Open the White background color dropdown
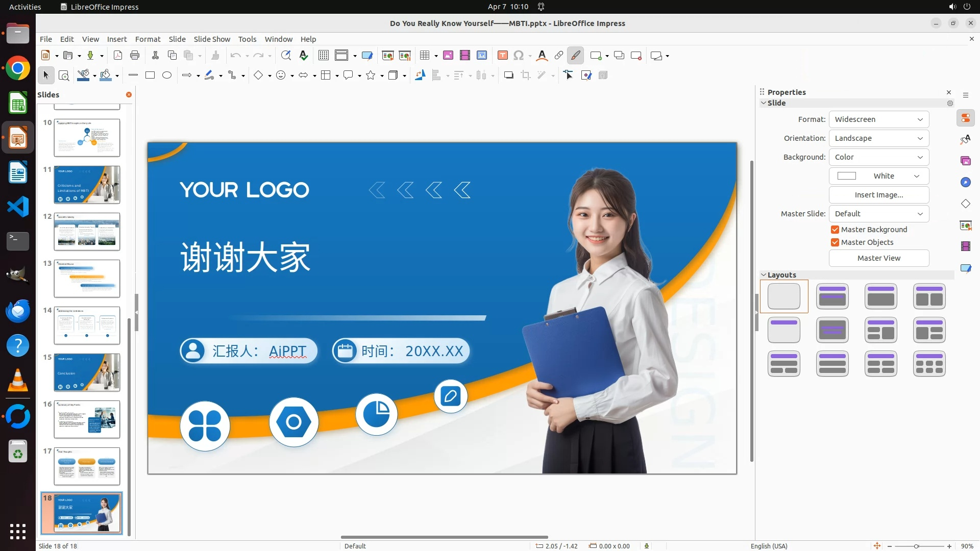This screenshot has width=980, height=551. 878,176
